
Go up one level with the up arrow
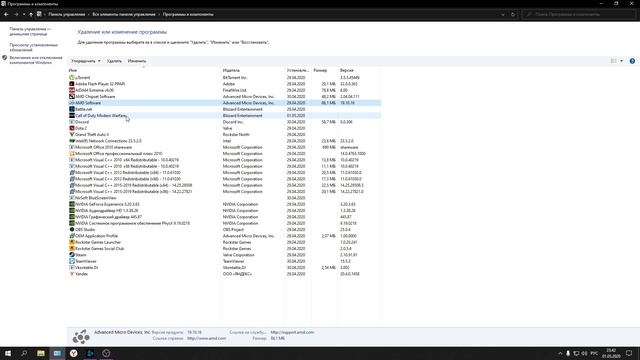31,14
